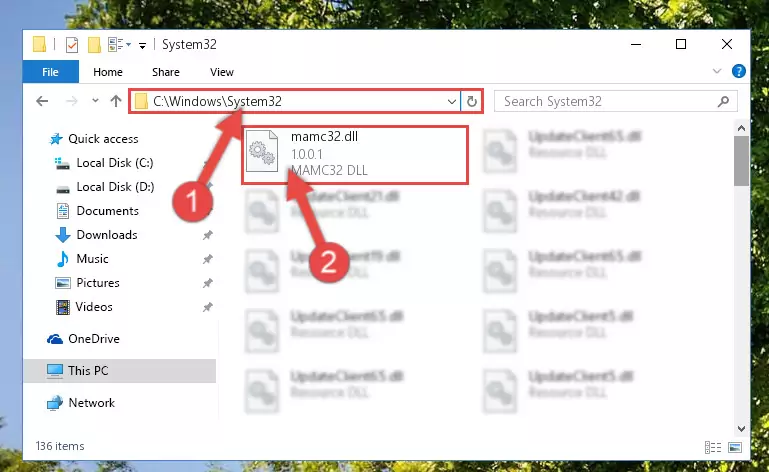769x472 pixels.
Task: Open Pictures folder in navigation pane
Action: 98,283
